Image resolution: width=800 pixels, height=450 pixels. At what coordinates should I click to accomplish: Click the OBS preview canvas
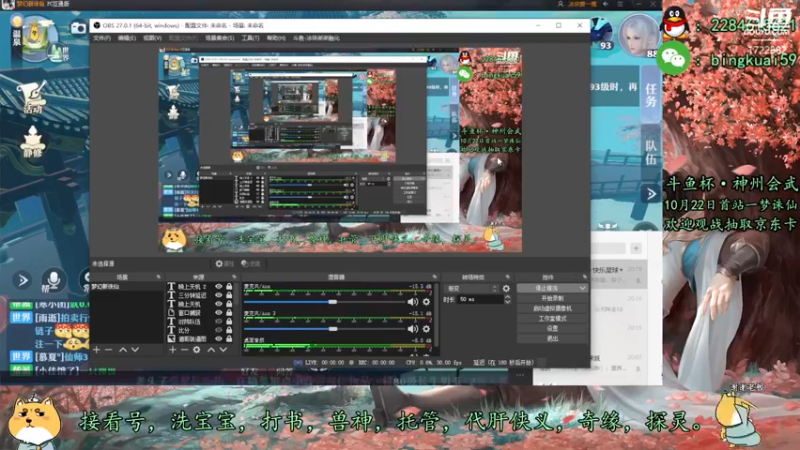(340, 150)
